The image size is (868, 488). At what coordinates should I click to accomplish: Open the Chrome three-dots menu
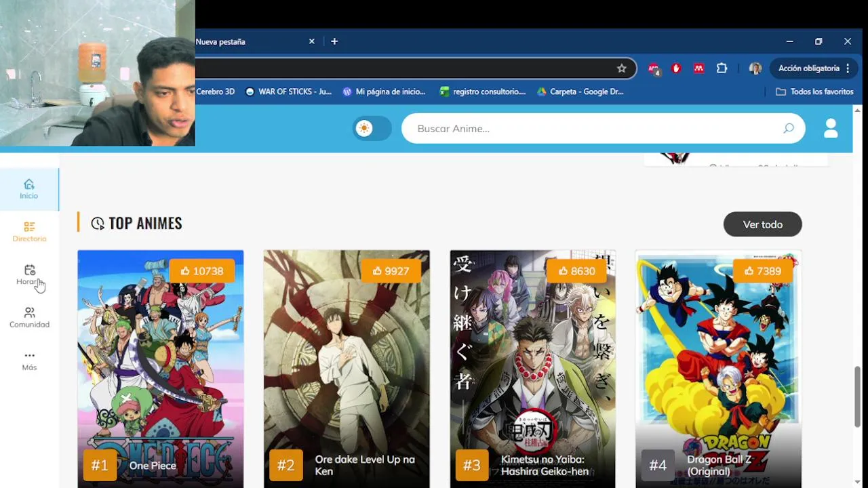pos(848,68)
